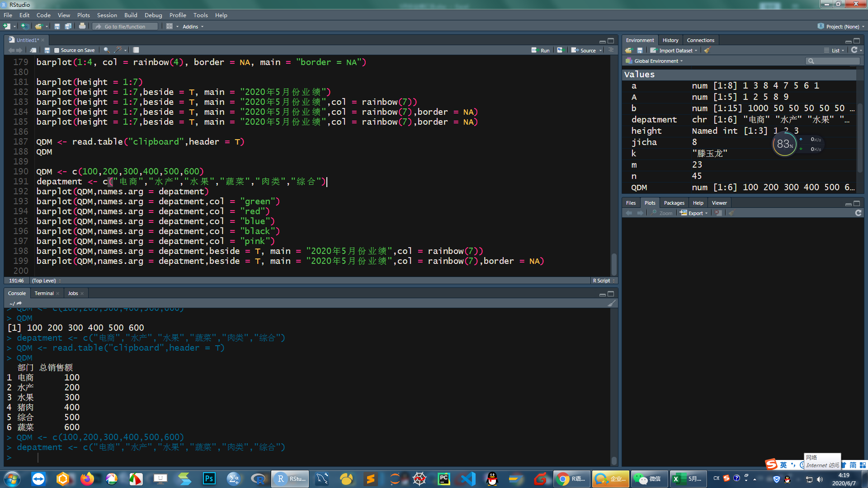
Task: Open the code tools magic wand menu
Action: [x=119, y=50]
